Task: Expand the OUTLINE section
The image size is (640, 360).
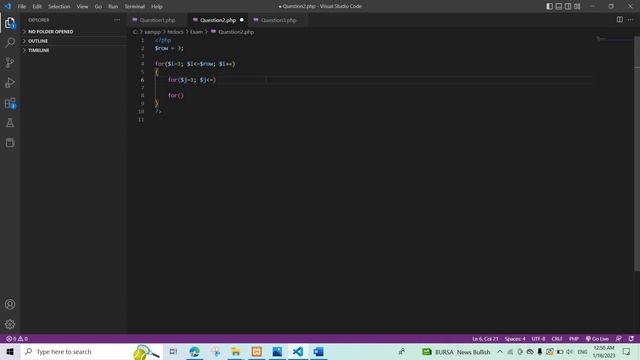Action: pyautogui.click(x=74, y=41)
